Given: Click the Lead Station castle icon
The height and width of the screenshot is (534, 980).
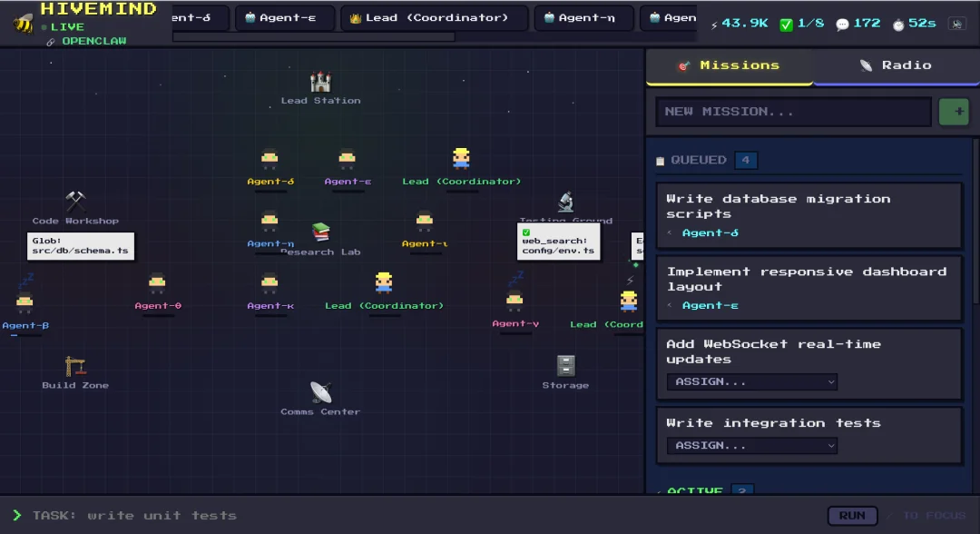Looking at the screenshot, I should (320, 83).
